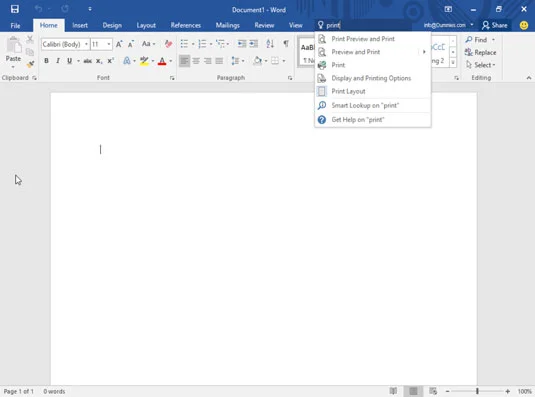Screen dimensions: 535x397
Task: Click the Undo arrow icon
Action: (x=39, y=9)
